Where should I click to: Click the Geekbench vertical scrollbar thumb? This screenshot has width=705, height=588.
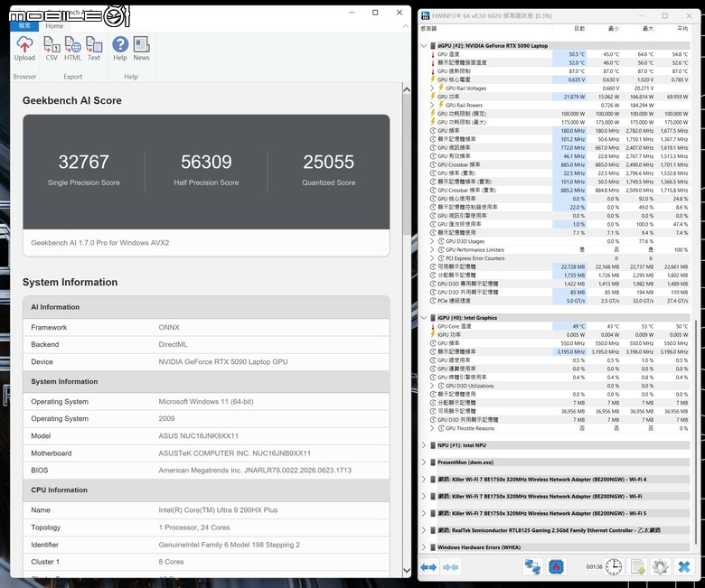[x=407, y=164]
